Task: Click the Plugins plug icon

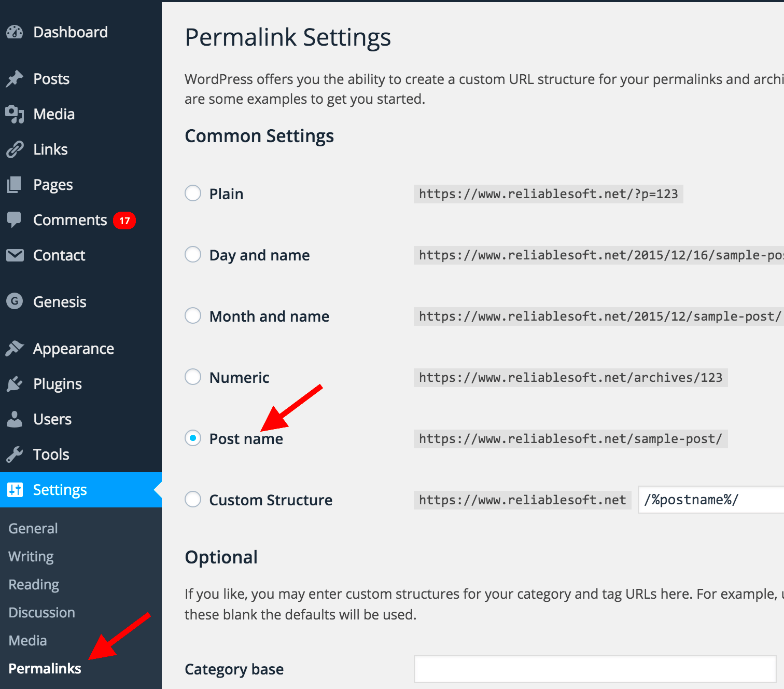Action: 15,384
